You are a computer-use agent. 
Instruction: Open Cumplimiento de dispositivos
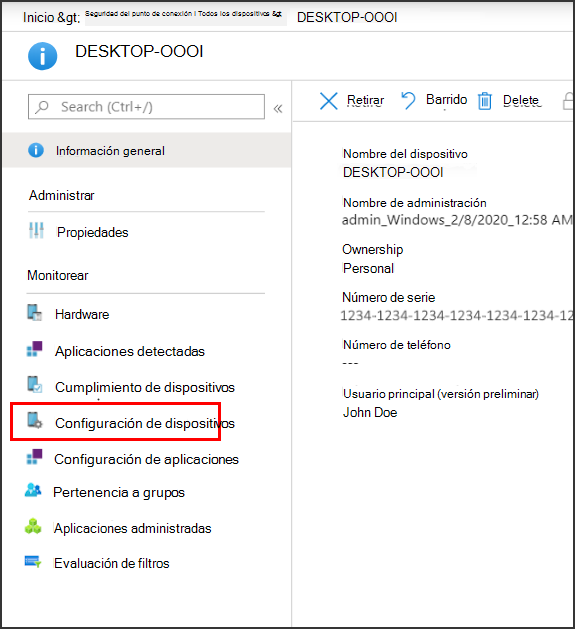point(144,388)
